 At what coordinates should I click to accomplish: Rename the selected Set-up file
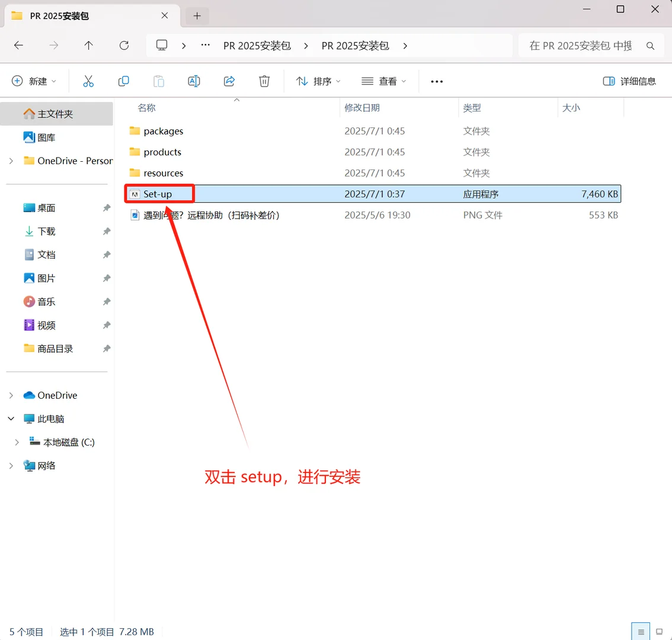193,81
